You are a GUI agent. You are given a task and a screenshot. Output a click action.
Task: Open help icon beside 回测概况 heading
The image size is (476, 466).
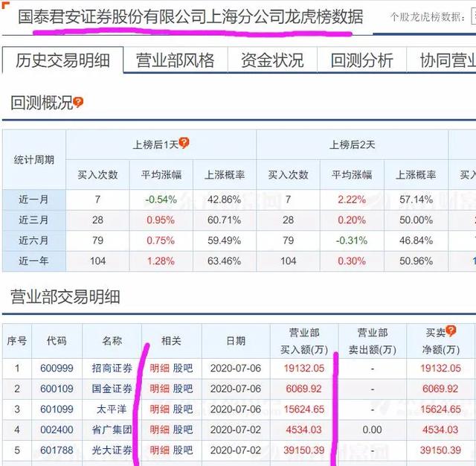(78, 103)
